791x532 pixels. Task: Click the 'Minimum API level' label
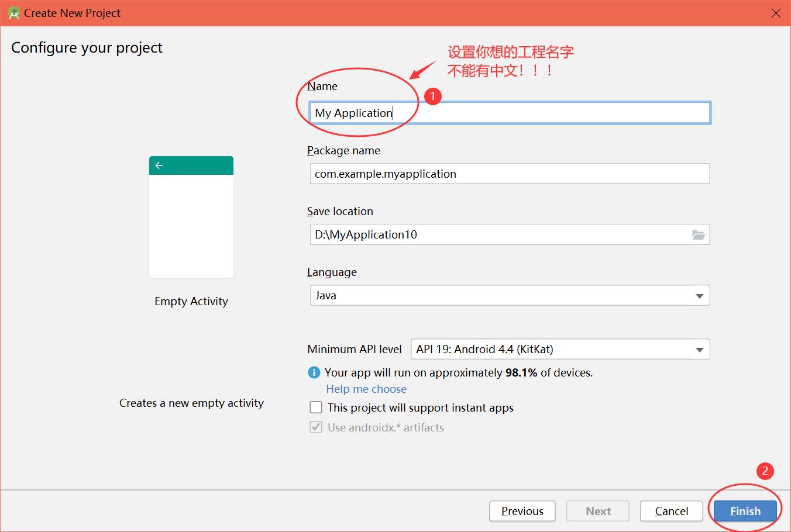(355, 349)
